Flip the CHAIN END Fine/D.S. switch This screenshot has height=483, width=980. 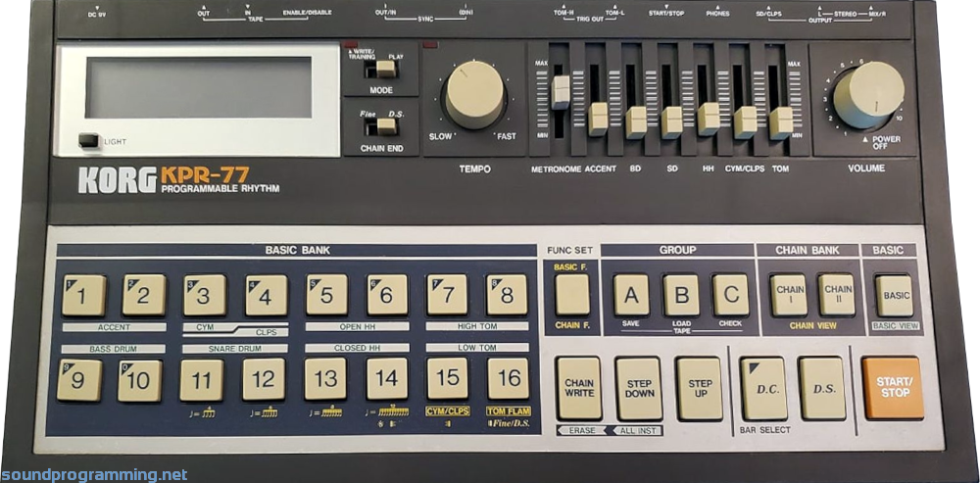tap(381, 126)
